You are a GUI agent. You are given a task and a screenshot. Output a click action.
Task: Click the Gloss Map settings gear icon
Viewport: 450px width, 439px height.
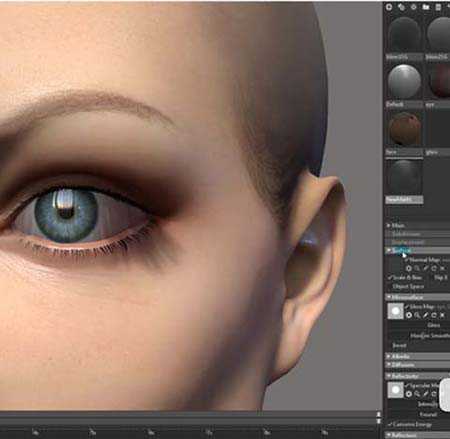(x=409, y=315)
